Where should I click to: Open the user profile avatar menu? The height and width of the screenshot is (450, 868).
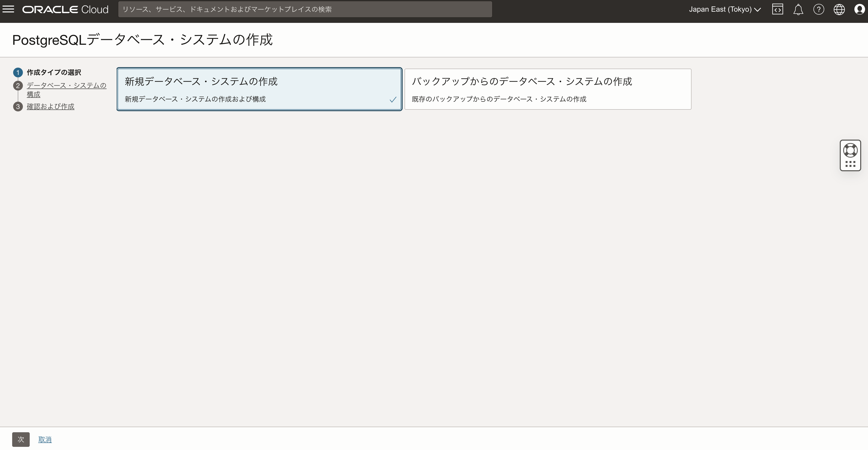(x=859, y=9)
